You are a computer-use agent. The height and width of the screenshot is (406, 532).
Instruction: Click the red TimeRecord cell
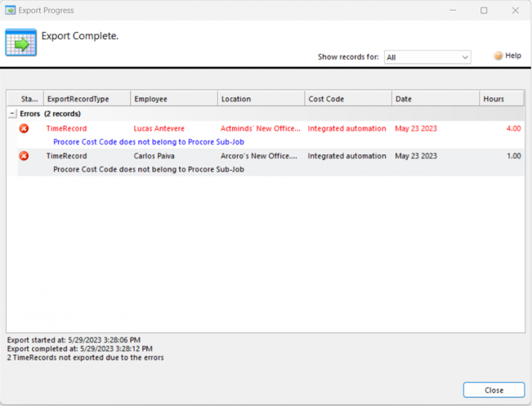pyautogui.click(x=66, y=128)
